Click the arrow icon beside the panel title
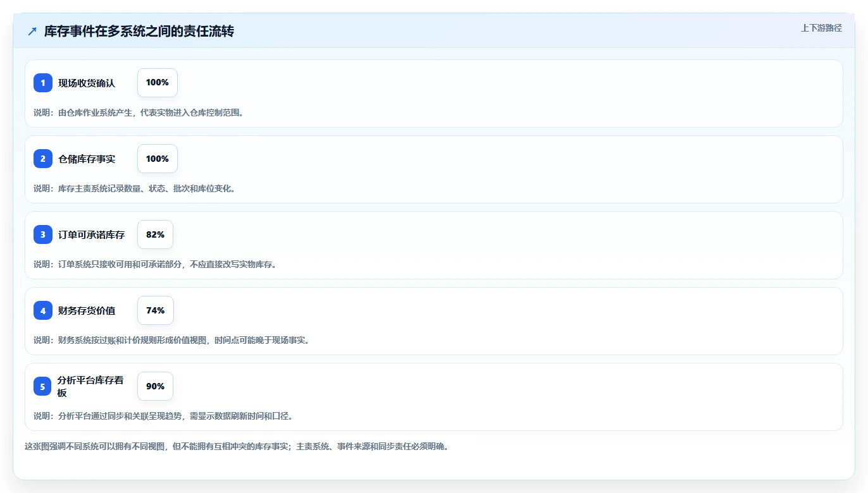868x493 pixels. 32,31
